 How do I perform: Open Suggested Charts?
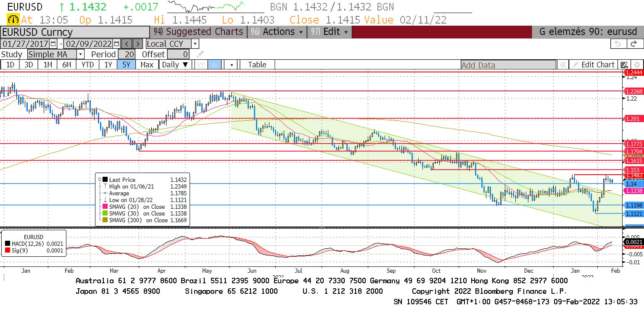(198, 32)
